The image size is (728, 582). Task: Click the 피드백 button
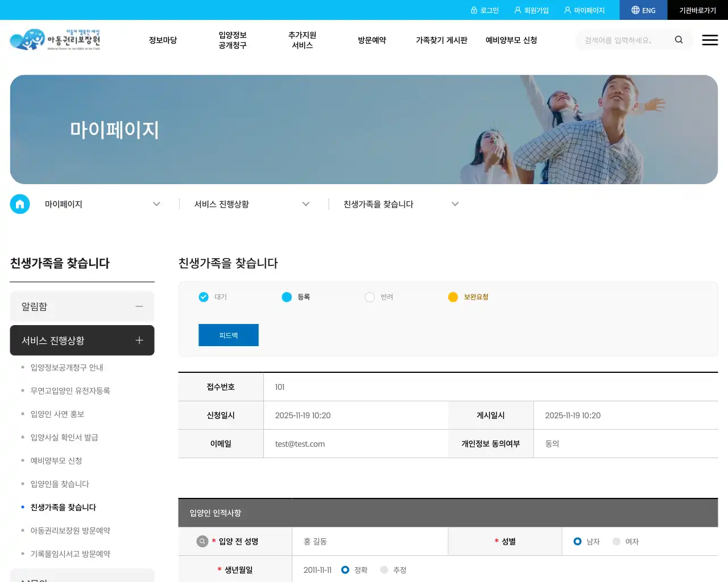(228, 335)
